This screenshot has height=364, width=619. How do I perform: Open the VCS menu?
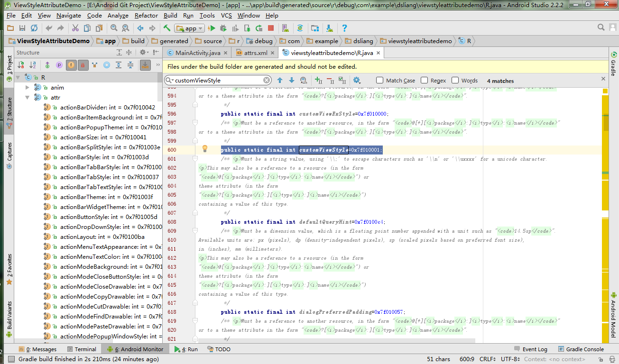pyautogui.click(x=226, y=15)
